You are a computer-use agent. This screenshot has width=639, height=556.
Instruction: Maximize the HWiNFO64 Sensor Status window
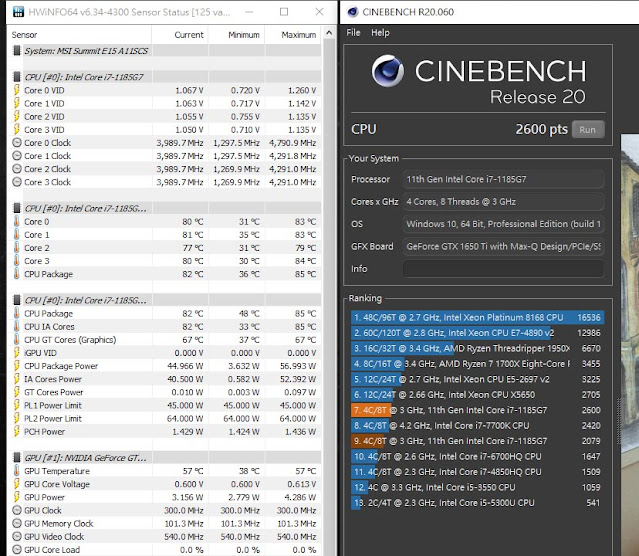(284, 12)
